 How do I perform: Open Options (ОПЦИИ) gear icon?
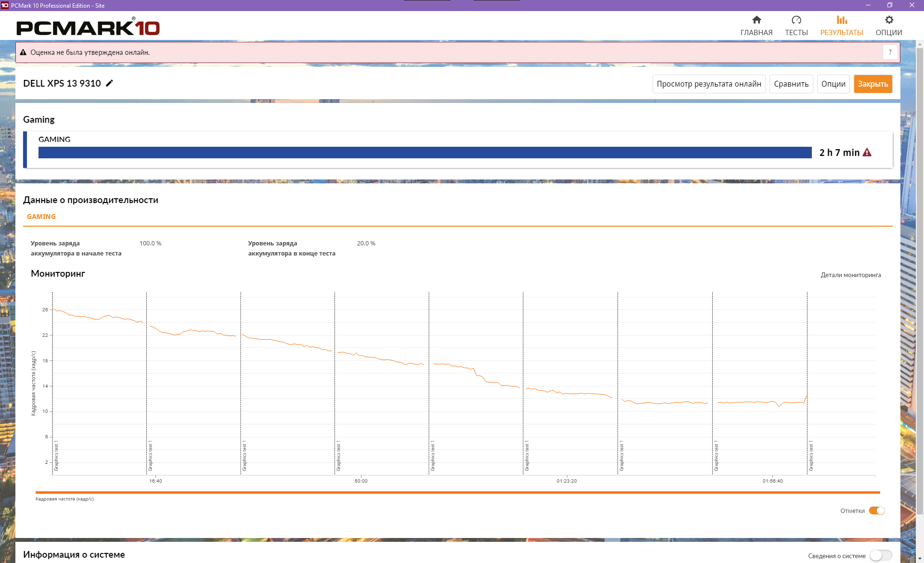[x=888, y=20]
